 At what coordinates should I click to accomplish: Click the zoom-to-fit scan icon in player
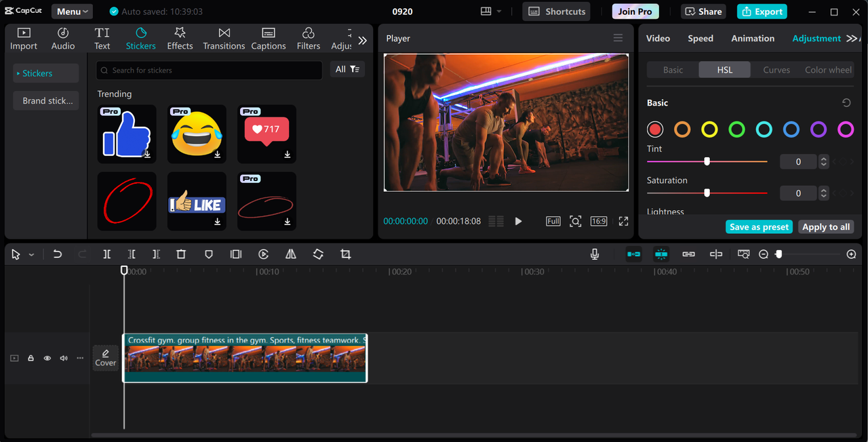click(575, 221)
